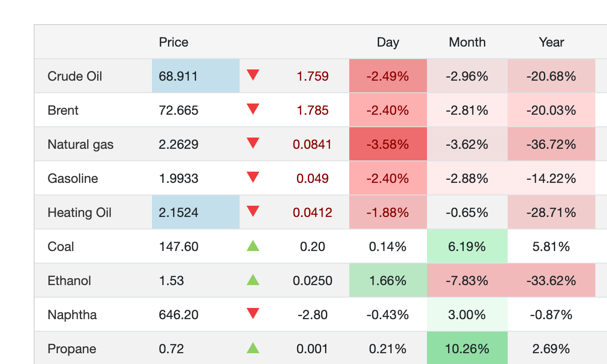This screenshot has height=364, width=607.
Task: Click the Coal year change 5.81%
Action: (x=551, y=247)
